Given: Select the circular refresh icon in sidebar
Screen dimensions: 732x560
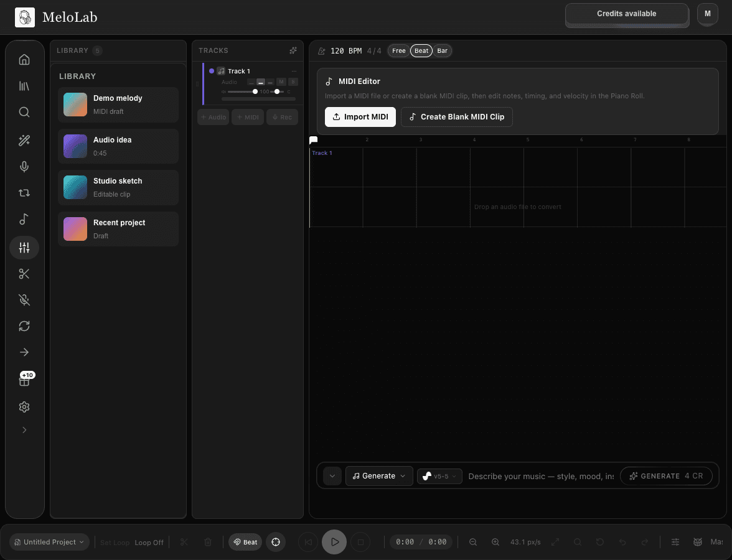Looking at the screenshot, I should (24, 326).
